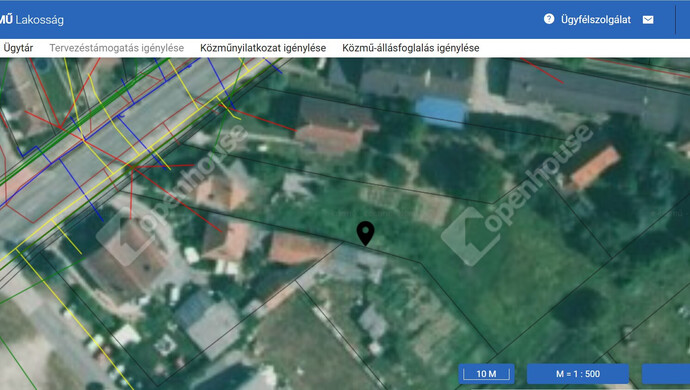Open the mail envelope icon
Screen dimensions: 690x390
648,20
